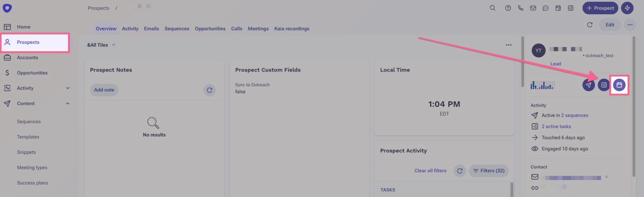Click the + Prospect button
Screen dimensions: 644x197
tap(600, 8)
